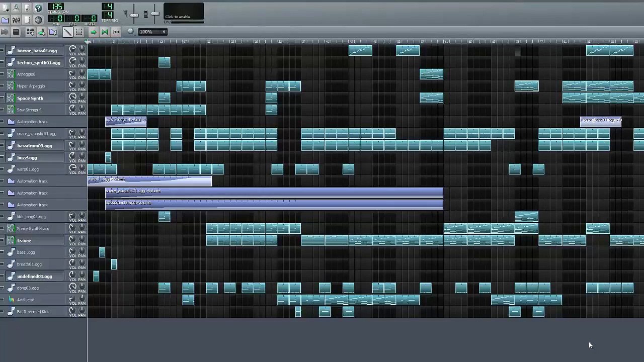Screen dimensions: 644x362
Task: Click the breath01.ogg note icon
Action: (11, 264)
